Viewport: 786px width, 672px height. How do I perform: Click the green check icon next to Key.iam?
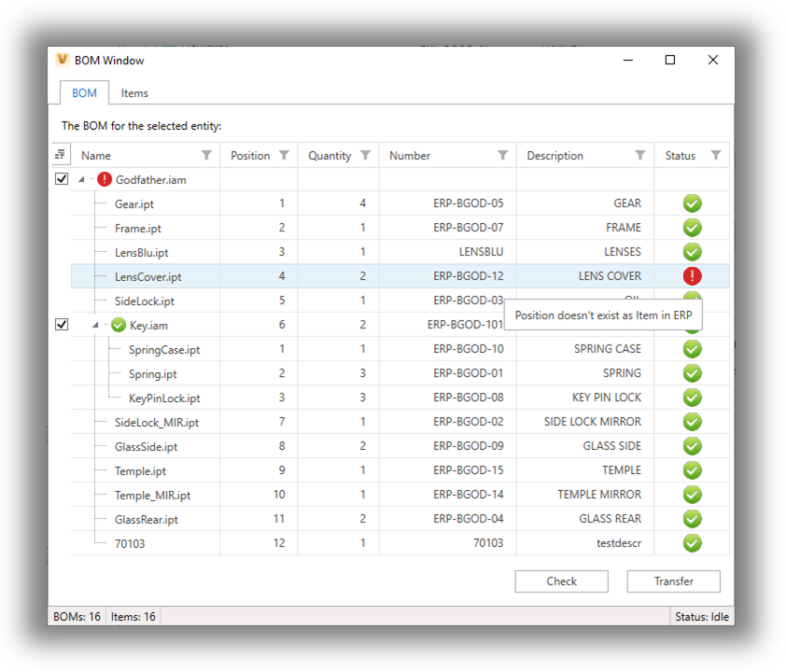(118, 325)
